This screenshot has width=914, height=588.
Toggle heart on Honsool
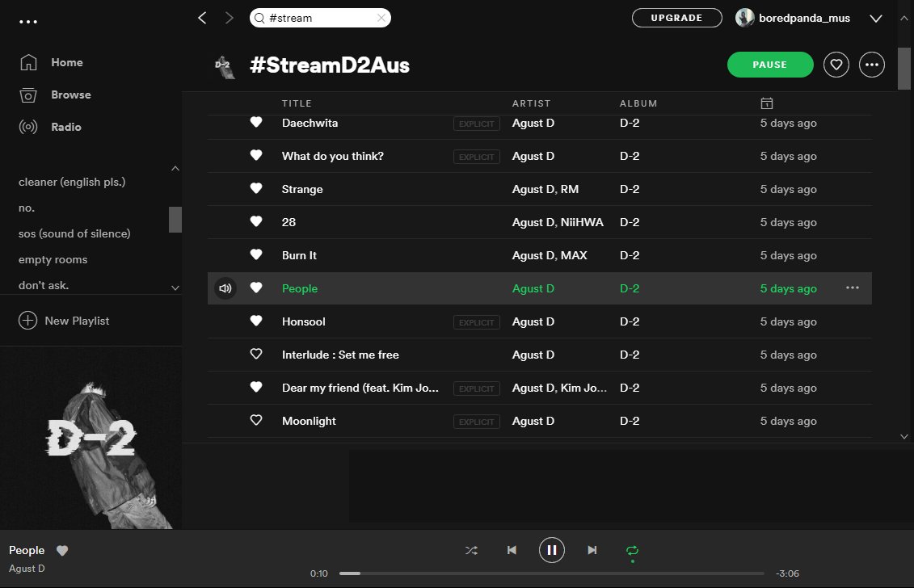[256, 321]
